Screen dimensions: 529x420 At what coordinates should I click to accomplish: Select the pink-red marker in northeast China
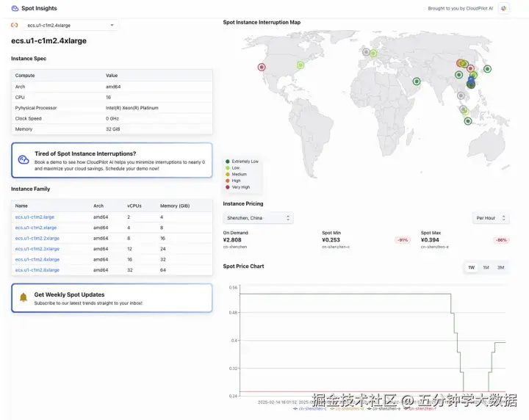tap(470, 68)
